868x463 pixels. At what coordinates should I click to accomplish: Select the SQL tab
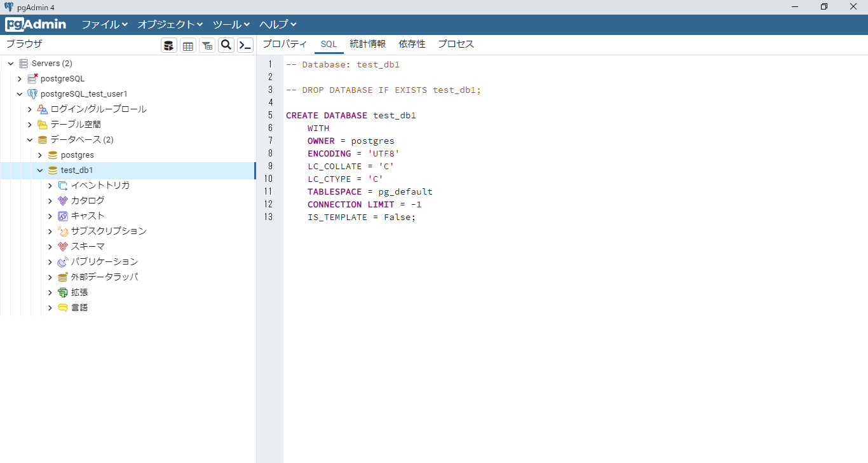coord(329,44)
